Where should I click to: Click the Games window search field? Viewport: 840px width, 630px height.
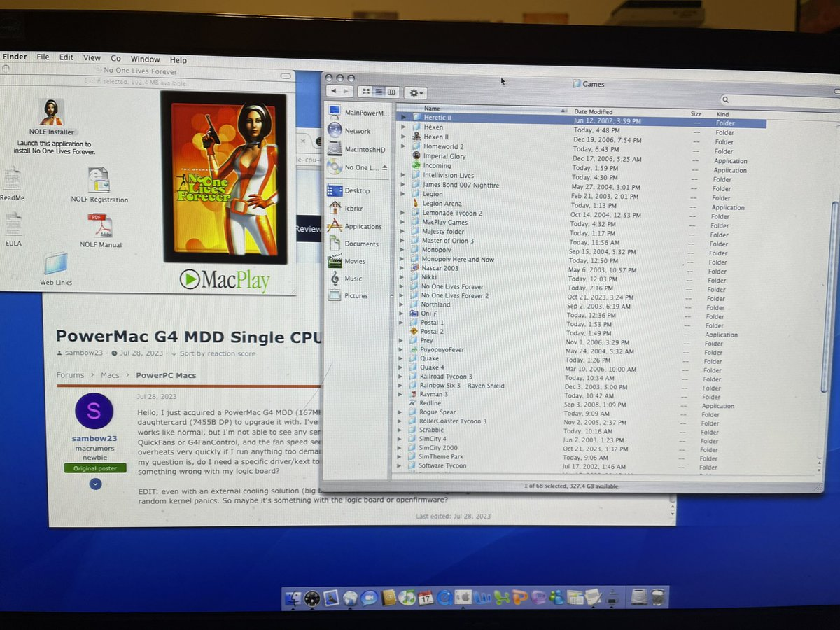779,100
